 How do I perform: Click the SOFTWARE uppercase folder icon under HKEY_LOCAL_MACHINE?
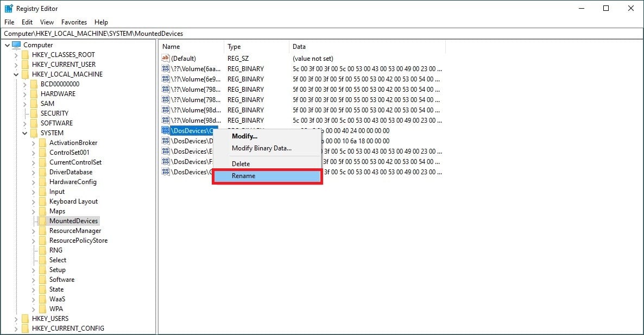[34, 123]
